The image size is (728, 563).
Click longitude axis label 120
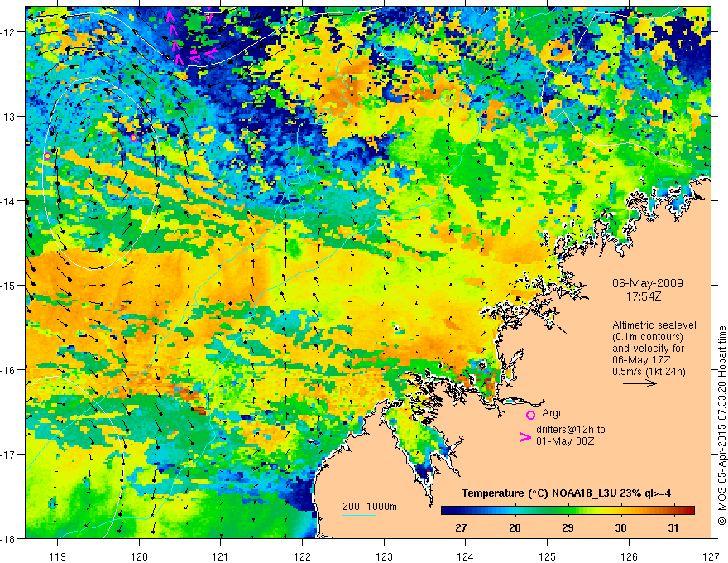coord(139,556)
